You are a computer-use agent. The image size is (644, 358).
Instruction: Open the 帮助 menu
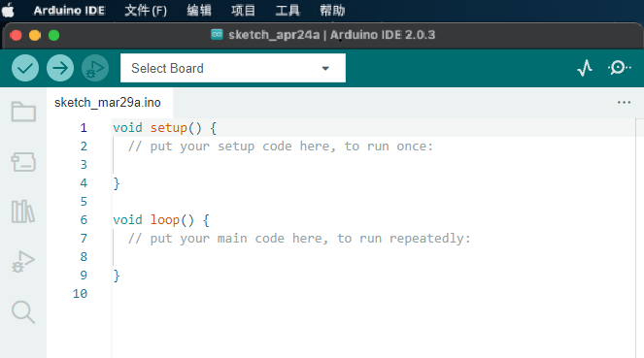pyautogui.click(x=332, y=11)
